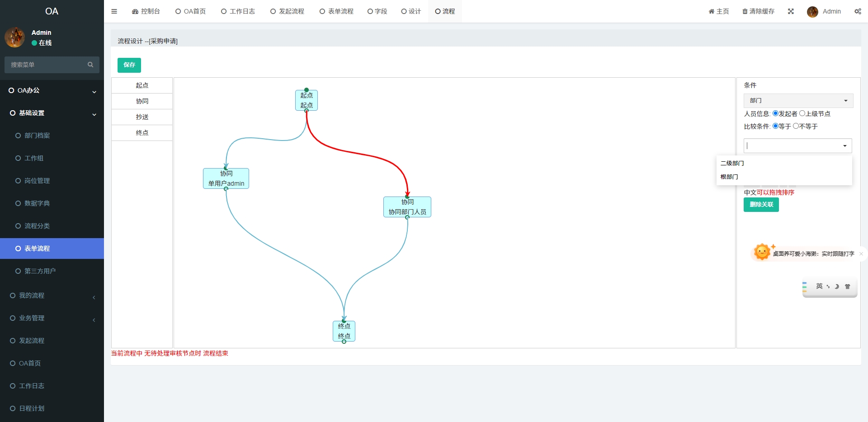Open the settings gears icon
Viewport: 868px width, 422px height.
click(x=858, y=11)
